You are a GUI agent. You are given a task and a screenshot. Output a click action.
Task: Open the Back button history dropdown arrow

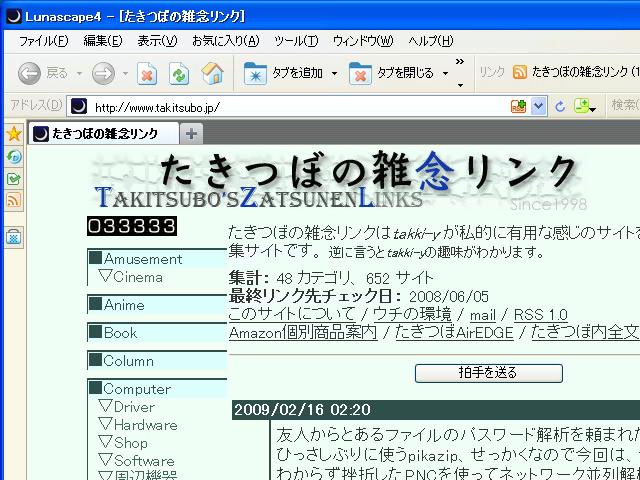pyautogui.click(x=78, y=73)
